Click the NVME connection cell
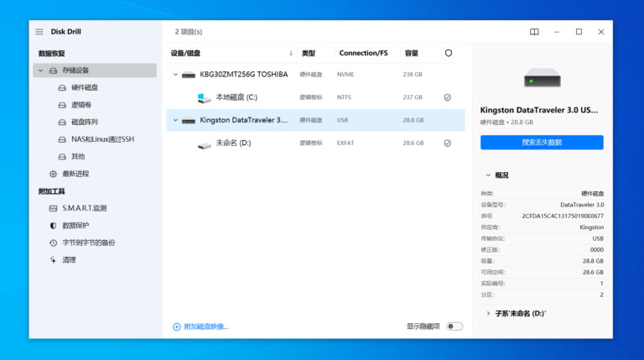The width and height of the screenshot is (644, 360). (345, 75)
